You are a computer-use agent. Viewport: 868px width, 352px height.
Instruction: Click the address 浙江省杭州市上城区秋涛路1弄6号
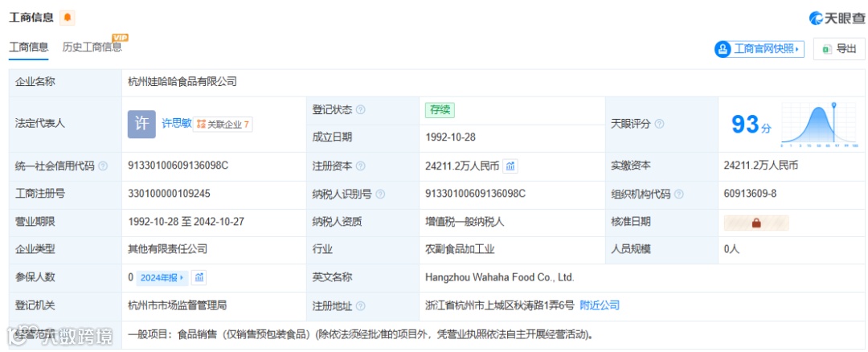tap(500, 305)
